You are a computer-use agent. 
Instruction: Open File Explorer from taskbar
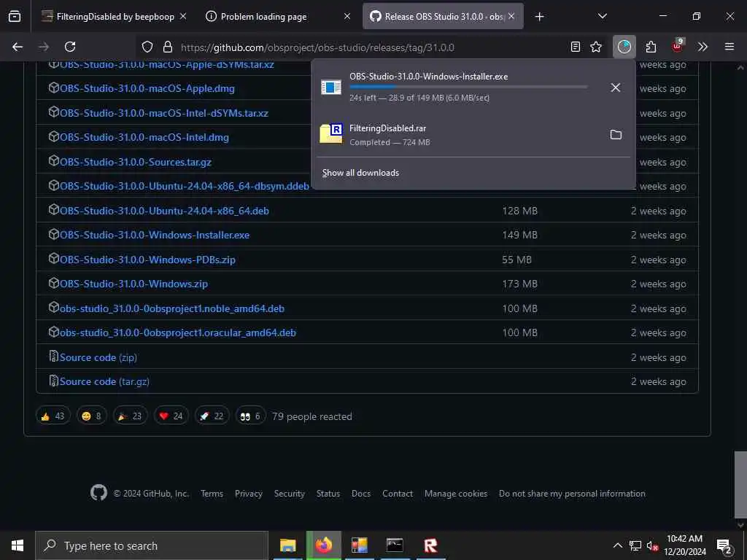pos(287,545)
